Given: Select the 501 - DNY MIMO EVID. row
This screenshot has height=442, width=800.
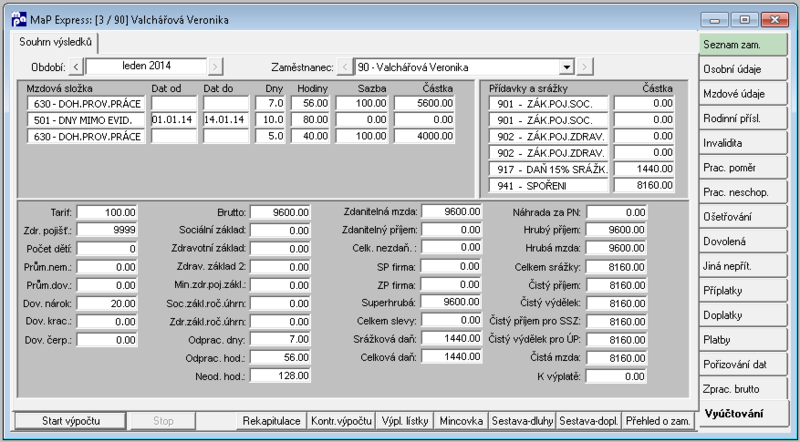Looking at the screenshot, I should tap(240, 120).
